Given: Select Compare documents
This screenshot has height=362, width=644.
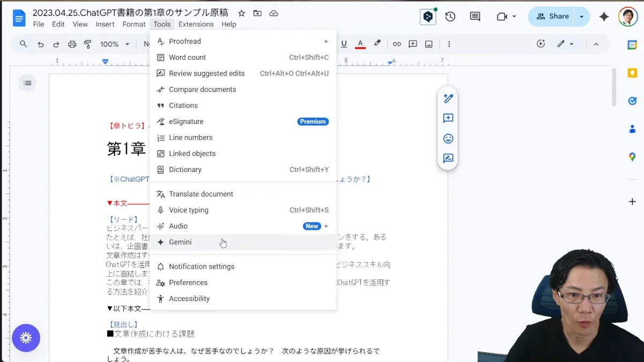Looking at the screenshot, I should [x=243, y=90].
